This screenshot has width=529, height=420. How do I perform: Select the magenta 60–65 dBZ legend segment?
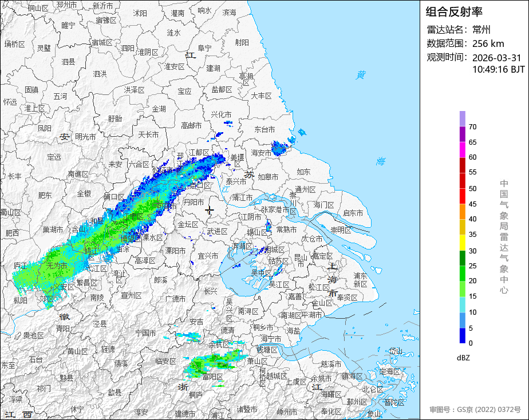pyautogui.click(x=462, y=150)
